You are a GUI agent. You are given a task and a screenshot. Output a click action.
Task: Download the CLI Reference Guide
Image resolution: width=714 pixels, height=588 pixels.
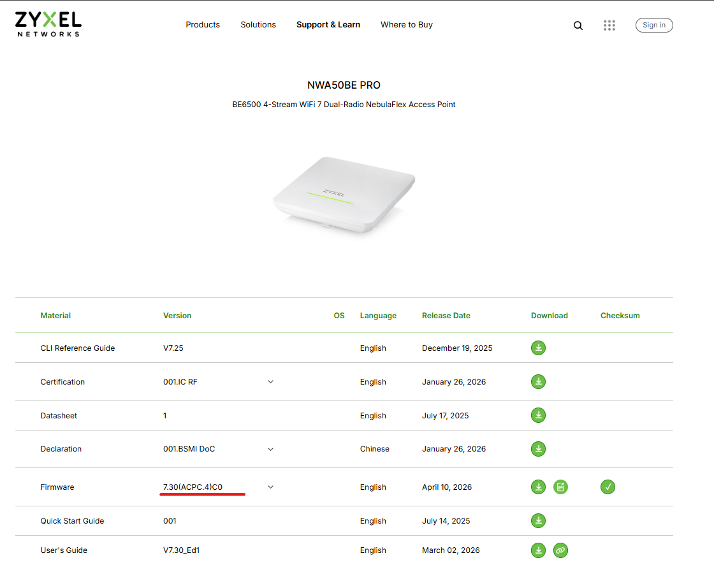coord(538,348)
